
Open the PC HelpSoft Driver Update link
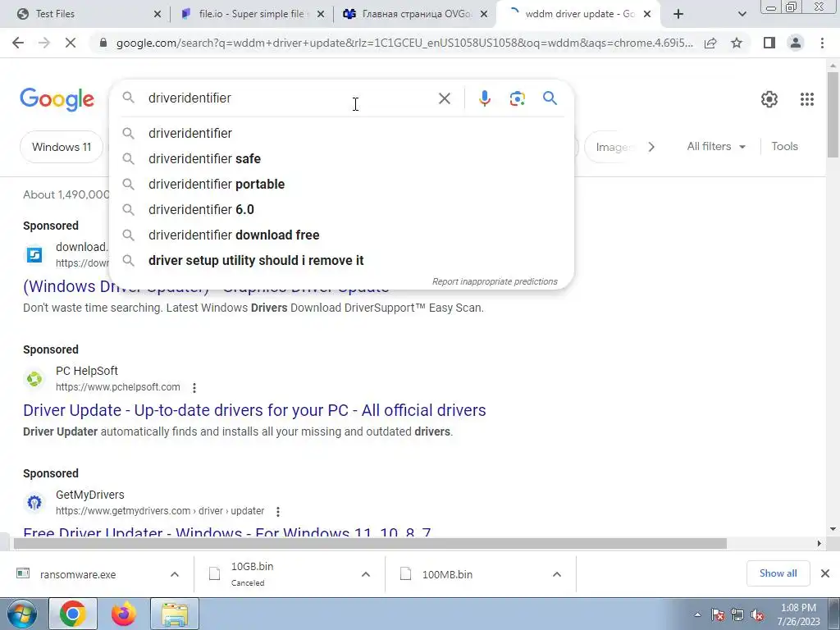(254, 410)
